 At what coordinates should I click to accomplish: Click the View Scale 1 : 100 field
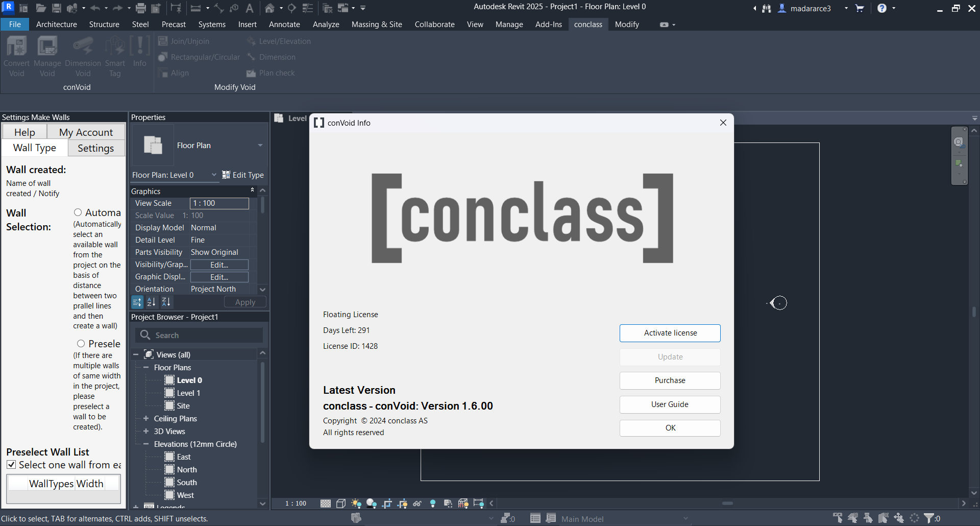point(219,203)
